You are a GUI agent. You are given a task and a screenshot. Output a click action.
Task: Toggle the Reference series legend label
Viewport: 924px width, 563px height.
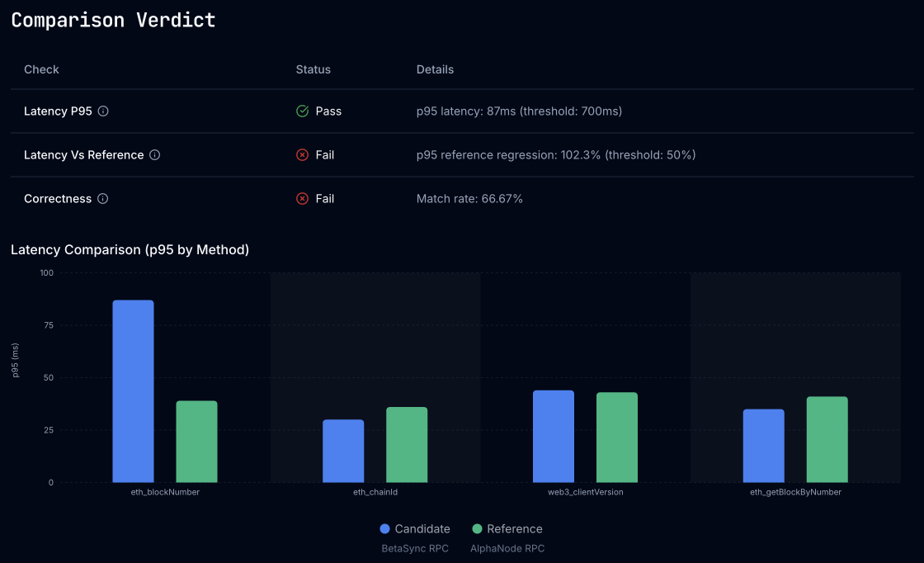point(515,529)
